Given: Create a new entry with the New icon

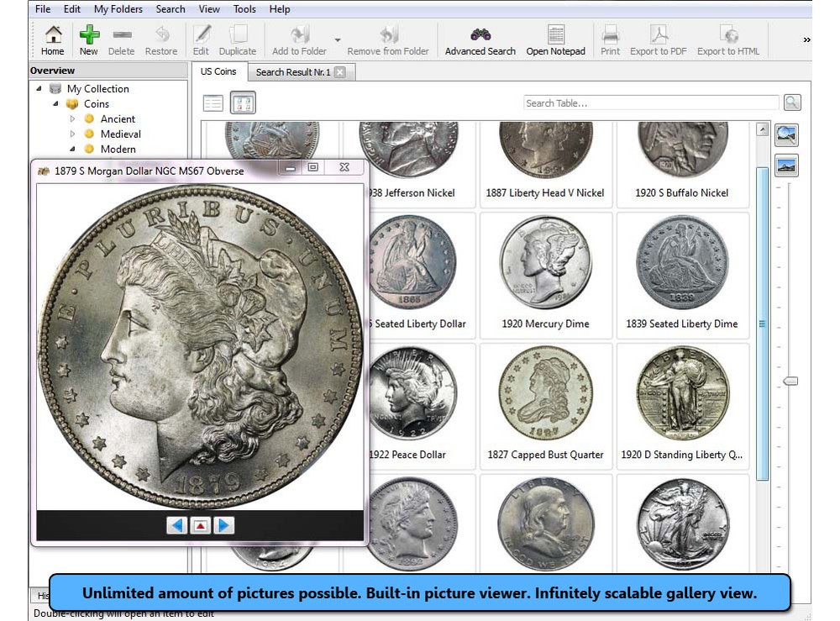Looking at the screenshot, I should [x=88, y=39].
